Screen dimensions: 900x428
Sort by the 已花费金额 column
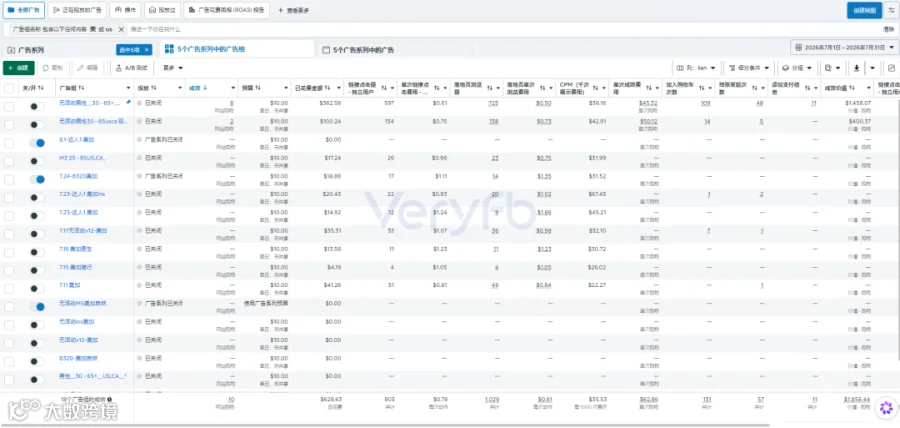[x=326, y=88]
